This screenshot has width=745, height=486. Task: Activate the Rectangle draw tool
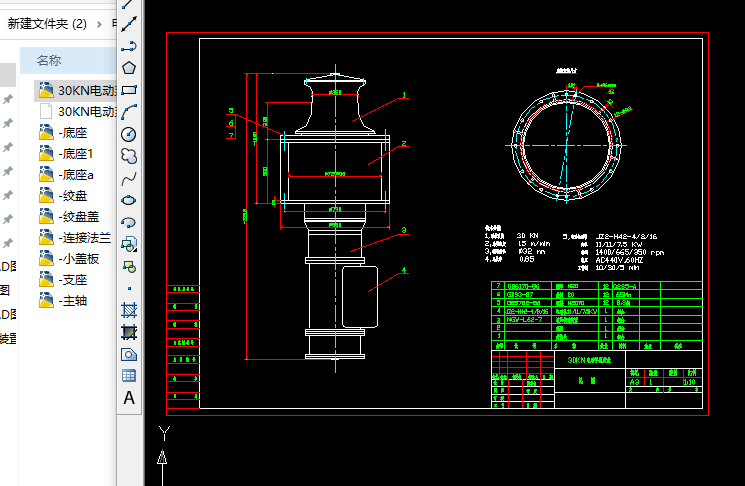click(129, 90)
